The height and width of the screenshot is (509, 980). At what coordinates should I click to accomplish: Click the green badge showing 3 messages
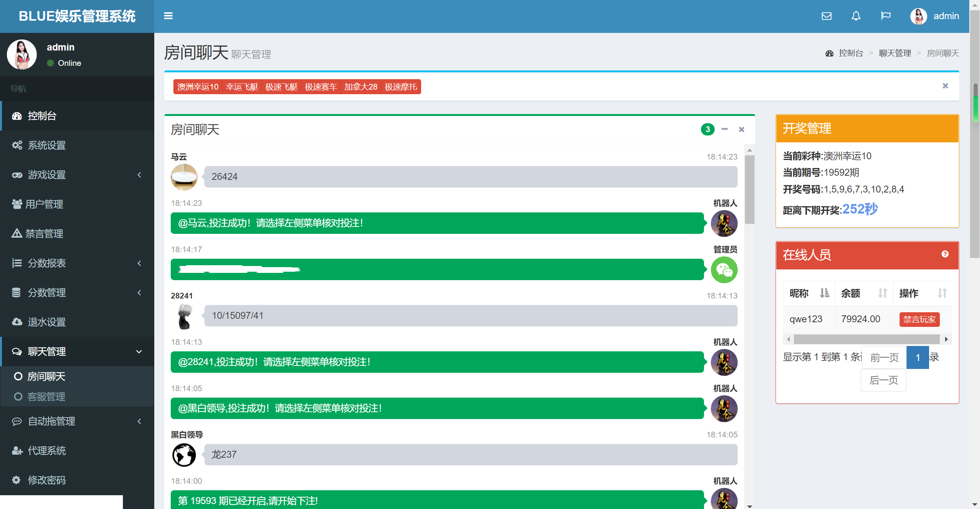pyautogui.click(x=707, y=129)
